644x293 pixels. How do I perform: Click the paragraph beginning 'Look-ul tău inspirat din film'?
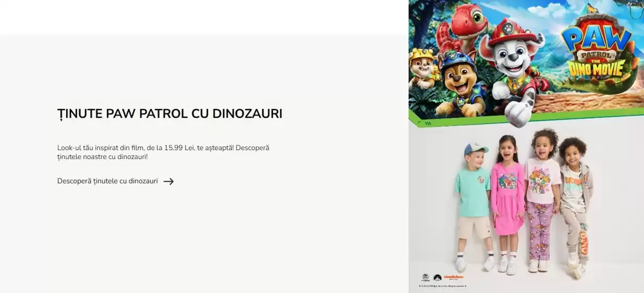tap(163, 152)
